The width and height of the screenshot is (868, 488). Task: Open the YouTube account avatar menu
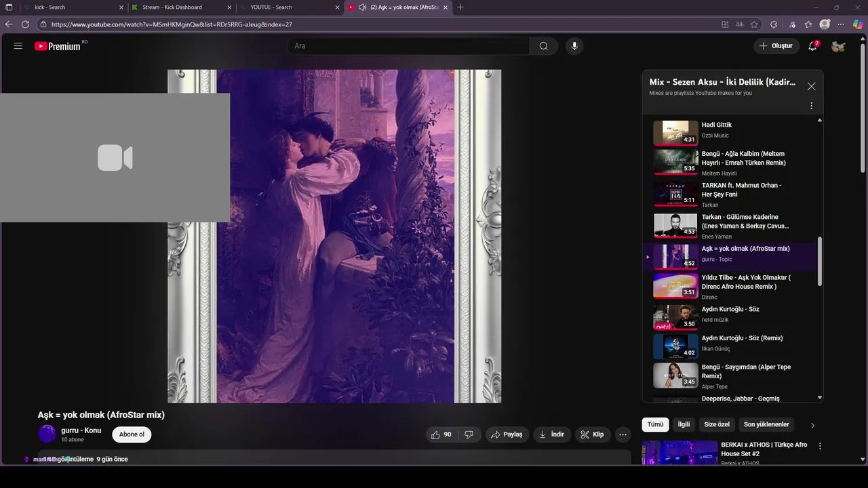[x=838, y=46]
